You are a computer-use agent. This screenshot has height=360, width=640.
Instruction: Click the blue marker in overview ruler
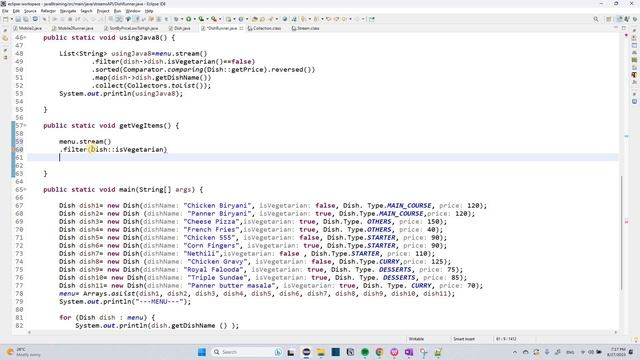point(626,136)
